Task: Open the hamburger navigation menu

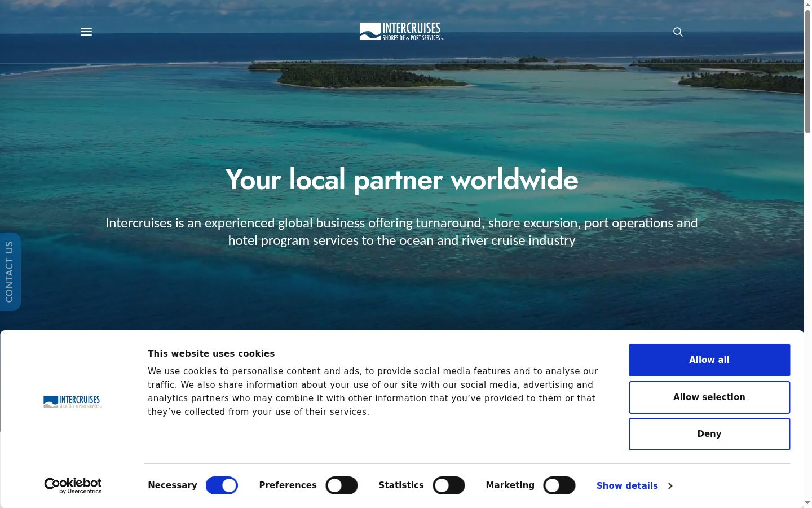Action: (x=86, y=32)
